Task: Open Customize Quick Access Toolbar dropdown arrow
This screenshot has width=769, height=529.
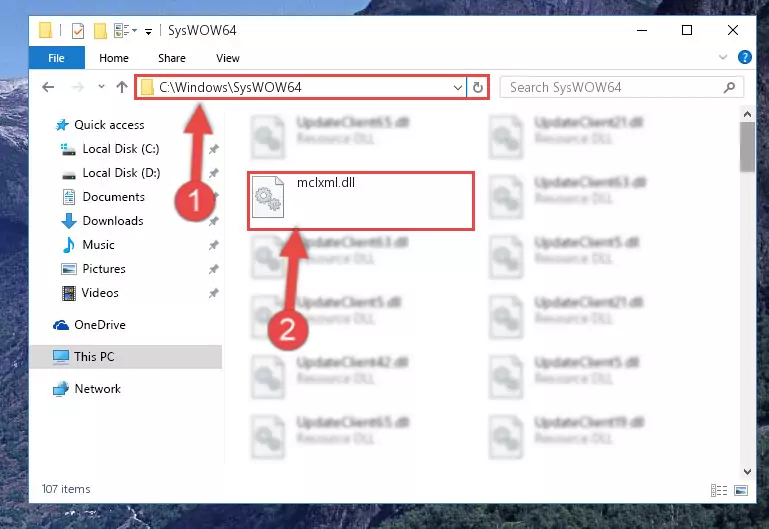Action: pyautogui.click(x=148, y=32)
